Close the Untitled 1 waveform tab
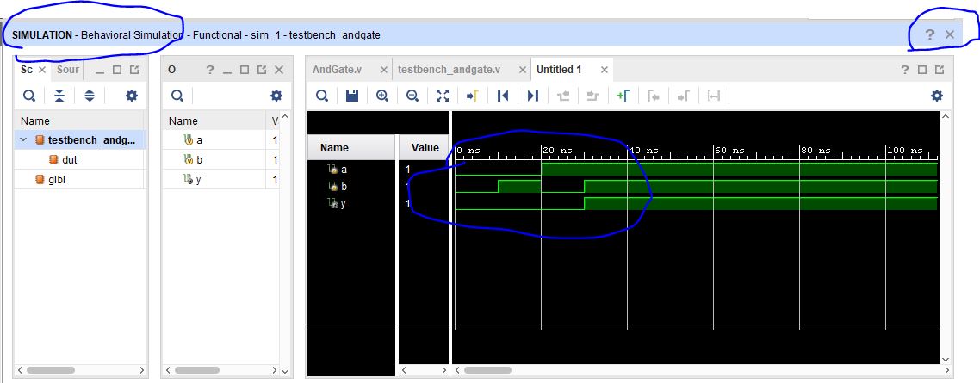 [x=605, y=70]
